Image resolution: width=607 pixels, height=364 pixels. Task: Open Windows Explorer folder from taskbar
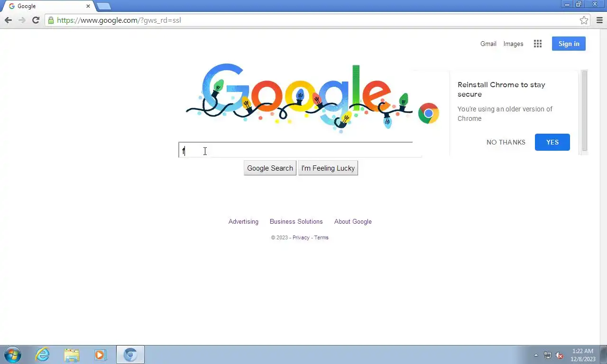pos(72,355)
